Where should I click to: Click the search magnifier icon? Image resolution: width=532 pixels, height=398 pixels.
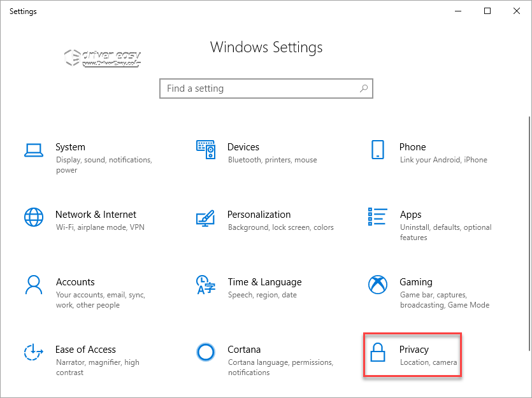pyautogui.click(x=364, y=89)
